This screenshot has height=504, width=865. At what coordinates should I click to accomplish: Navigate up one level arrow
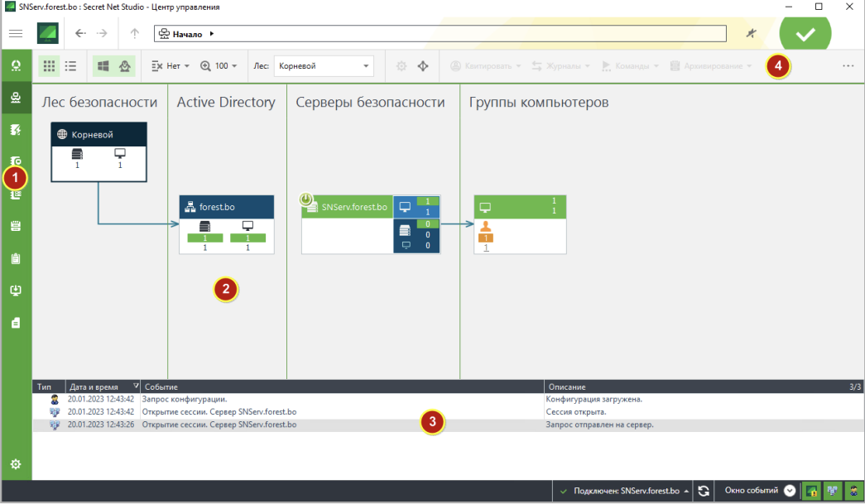pyautogui.click(x=135, y=34)
